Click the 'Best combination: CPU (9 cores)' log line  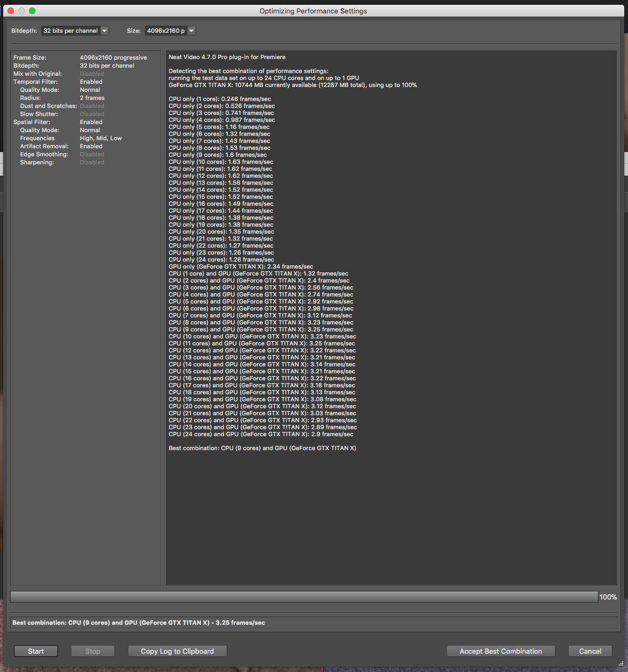point(262,448)
